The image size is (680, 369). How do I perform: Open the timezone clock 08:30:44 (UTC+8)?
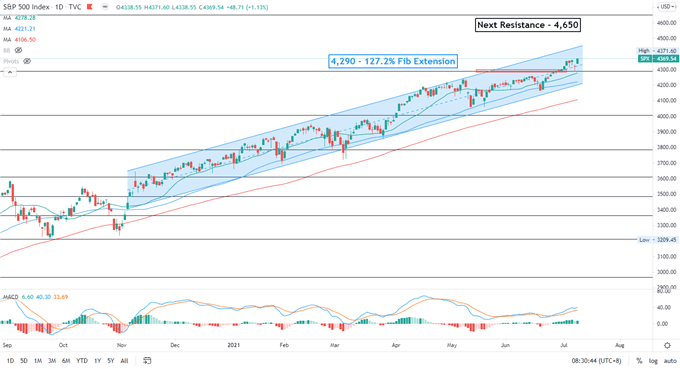click(596, 361)
